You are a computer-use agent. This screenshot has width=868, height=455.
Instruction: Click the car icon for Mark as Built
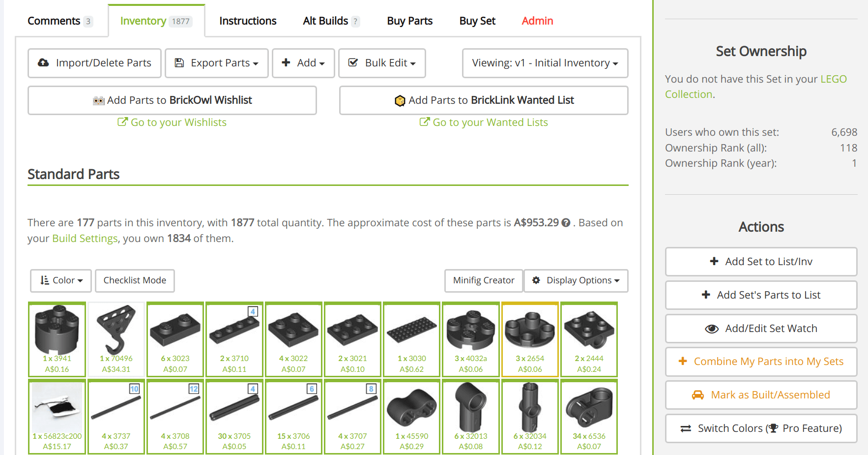[x=697, y=395]
